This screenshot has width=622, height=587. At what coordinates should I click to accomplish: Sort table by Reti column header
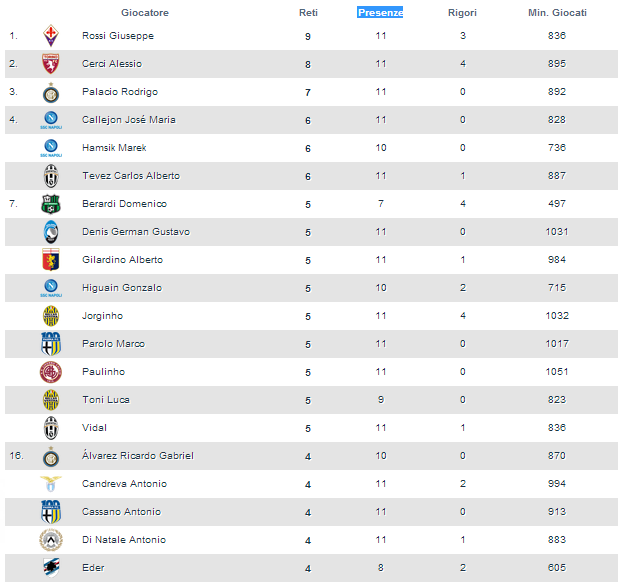(308, 13)
